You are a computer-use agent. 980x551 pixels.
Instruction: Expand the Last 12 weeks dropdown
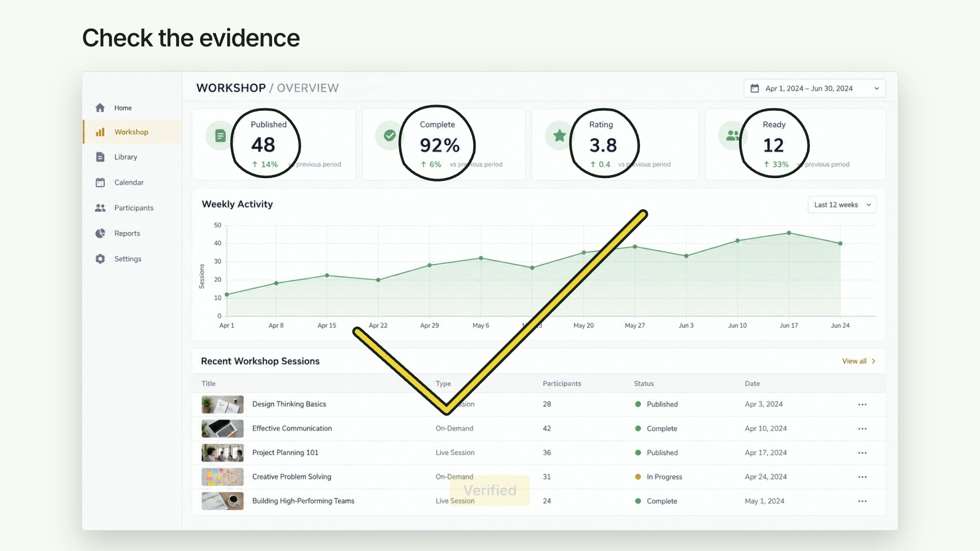pyautogui.click(x=842, y=205)
